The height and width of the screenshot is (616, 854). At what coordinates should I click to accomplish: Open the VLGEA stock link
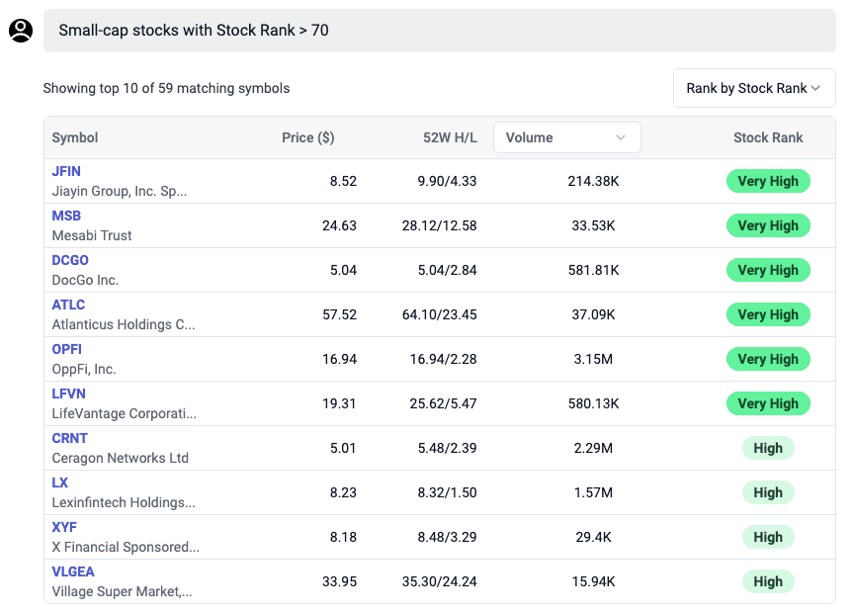pos(73,572)
